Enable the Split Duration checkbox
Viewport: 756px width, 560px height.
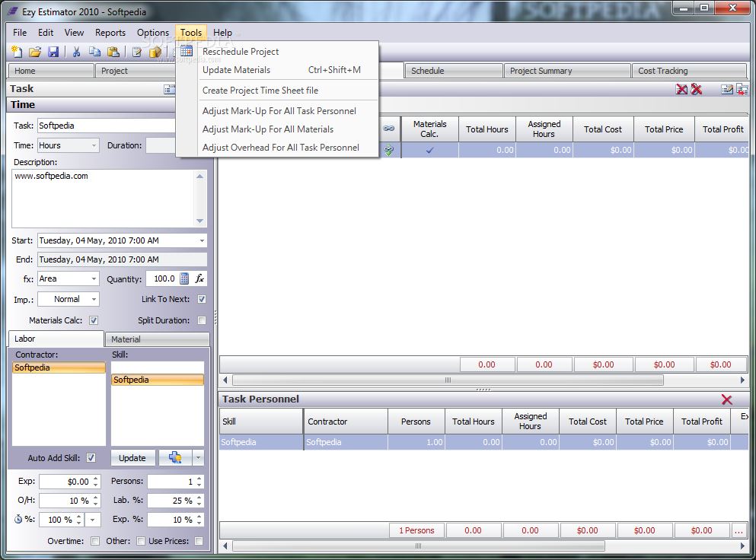(x=202, y=320)
